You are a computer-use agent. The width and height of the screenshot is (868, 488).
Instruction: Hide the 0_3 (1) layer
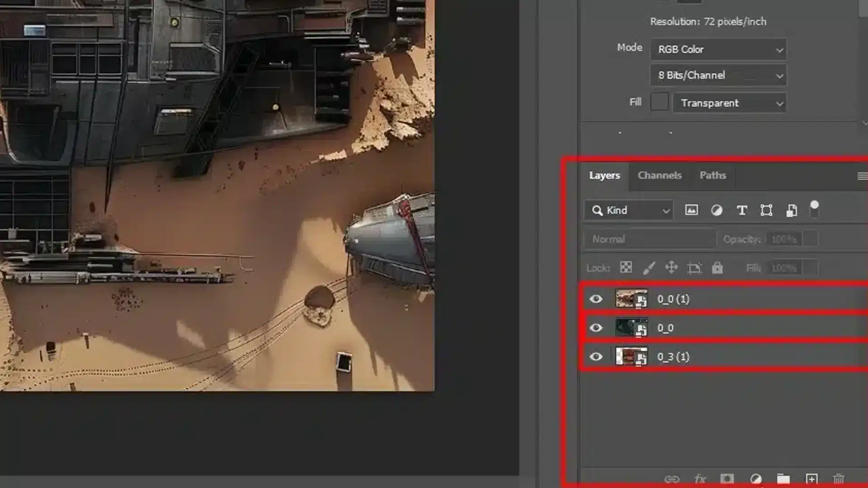[597, 357]
